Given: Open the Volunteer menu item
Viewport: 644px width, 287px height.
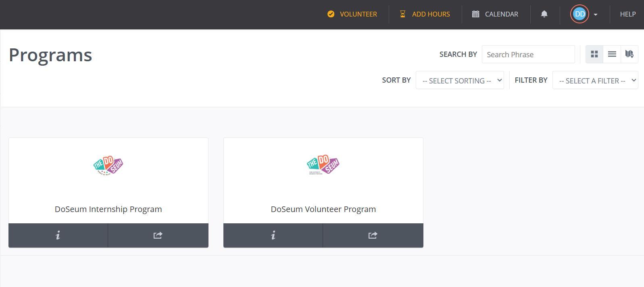Looking at the screenshot, I should coord(352,14).
